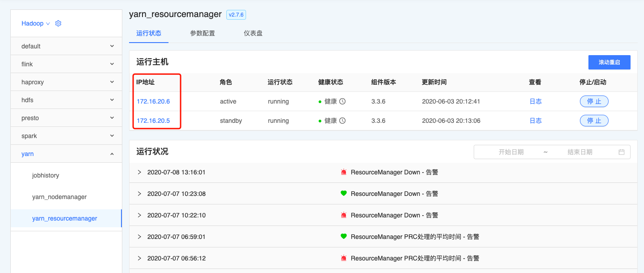Click calendar icon in date range picker
644x273 pixels.
pos(621,152)
